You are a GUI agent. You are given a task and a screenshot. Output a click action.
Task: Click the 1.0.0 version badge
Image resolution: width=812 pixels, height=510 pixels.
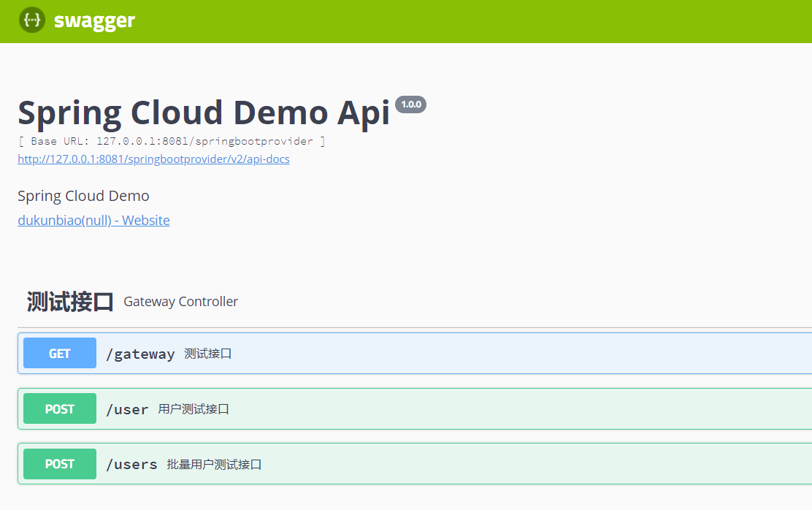[x=410, y=104]
